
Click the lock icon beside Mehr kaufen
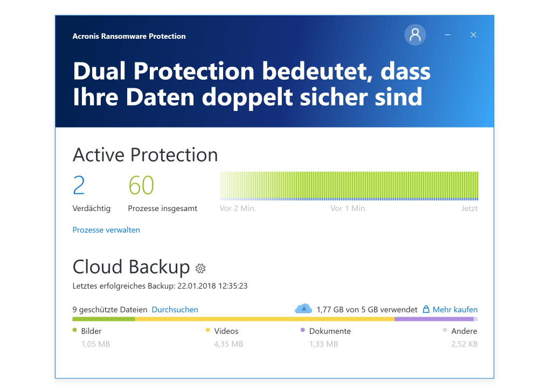[426, 309]
